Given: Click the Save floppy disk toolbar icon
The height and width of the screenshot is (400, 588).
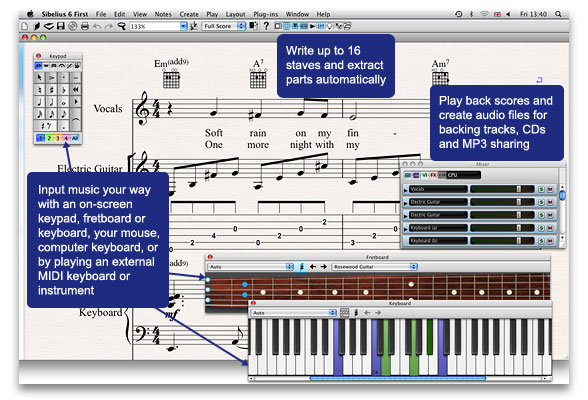Looking at the screenshot, I should (x=61, y=26).
